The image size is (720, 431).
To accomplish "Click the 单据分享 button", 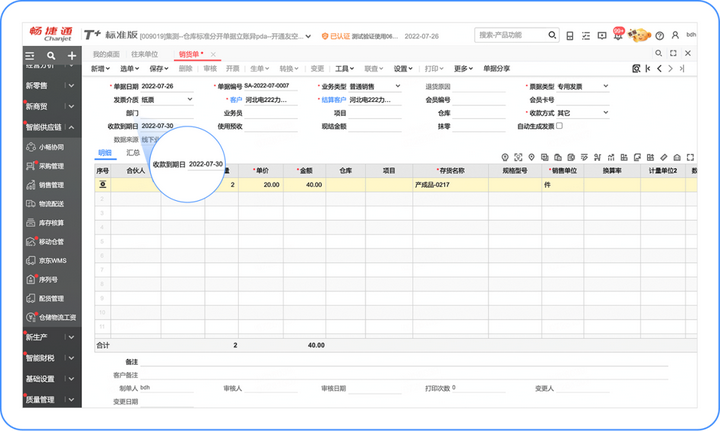I will pyautogui.click(x=496, y=68).
